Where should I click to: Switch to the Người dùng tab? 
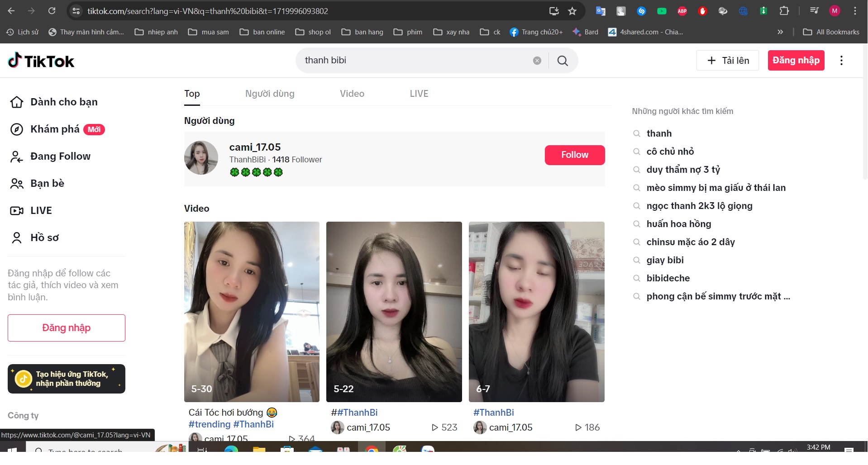tap(270, 94)
